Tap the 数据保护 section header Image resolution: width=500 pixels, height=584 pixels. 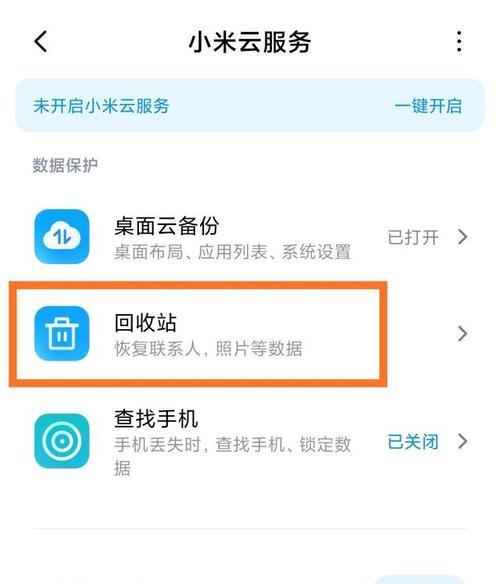tap(65, 165)
